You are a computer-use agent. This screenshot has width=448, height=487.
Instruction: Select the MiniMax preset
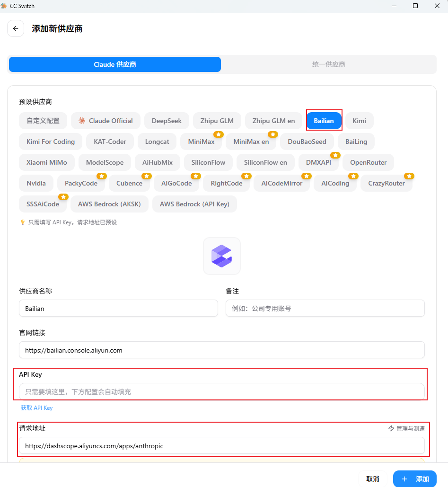tap(201, 142)
